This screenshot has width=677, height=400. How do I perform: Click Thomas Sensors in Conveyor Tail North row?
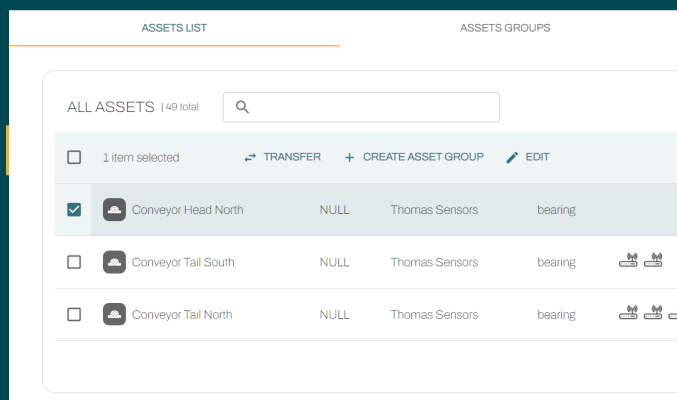(434, 314)
